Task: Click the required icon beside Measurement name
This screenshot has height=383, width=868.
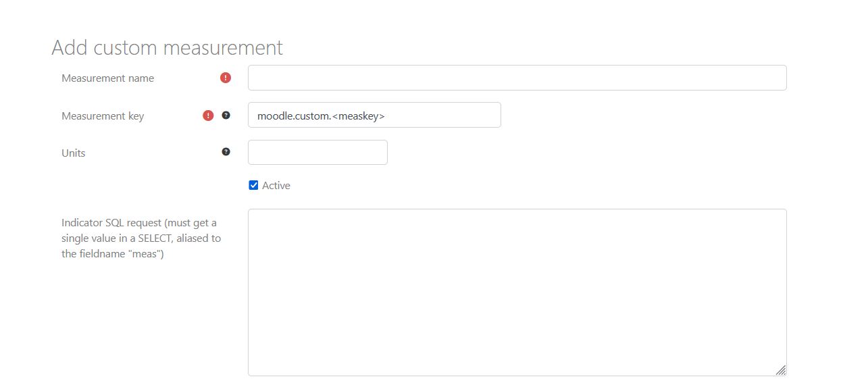Action: 226,78
